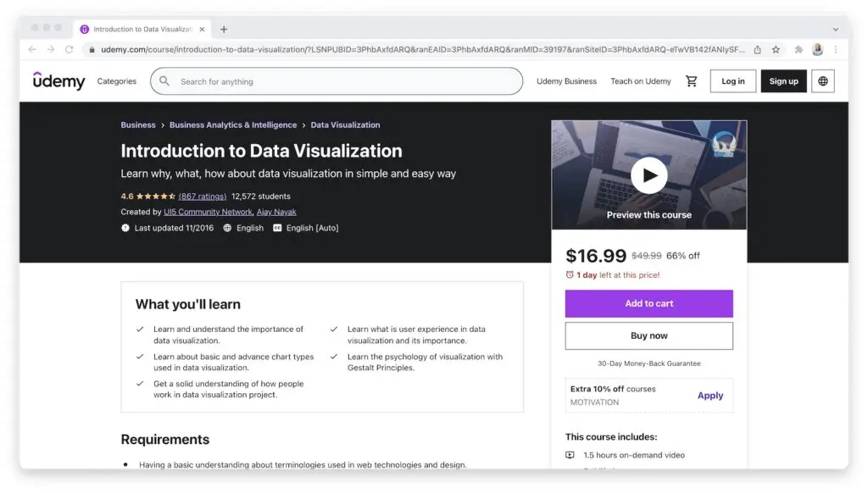868x493 pixels.
Task: Go to Business Analytics & Intelligence breadcrumb
Action: tap(233, 125)
